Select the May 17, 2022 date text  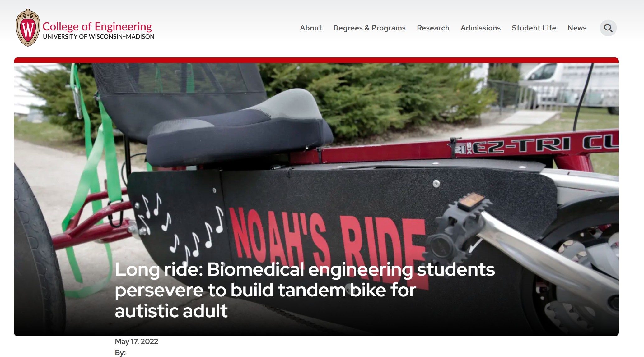click(137, 341)
